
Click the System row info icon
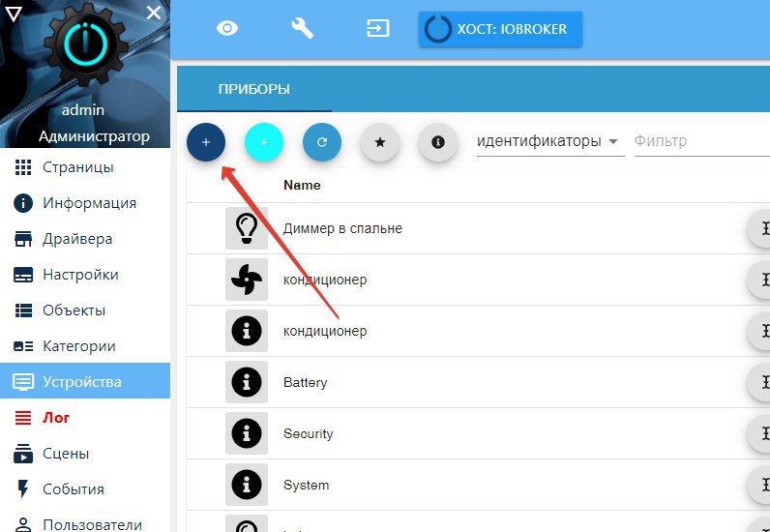tap(247, 485)
